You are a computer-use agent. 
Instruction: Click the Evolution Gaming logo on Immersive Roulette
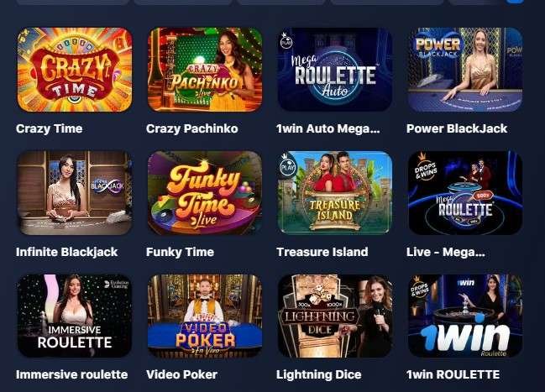coord(117,285)
